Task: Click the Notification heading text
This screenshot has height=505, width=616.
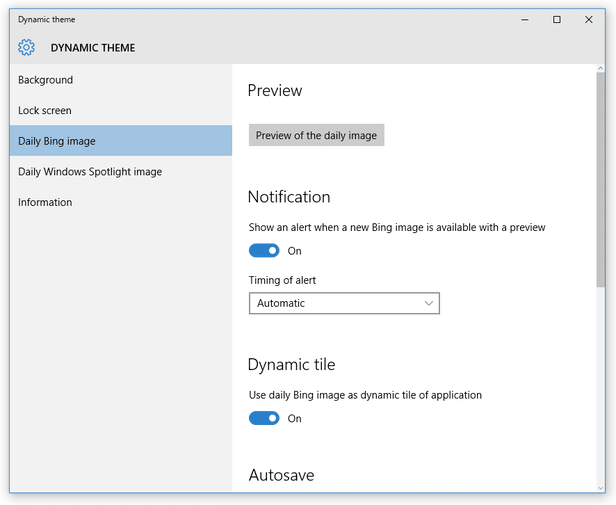Action: coord(289,197)
